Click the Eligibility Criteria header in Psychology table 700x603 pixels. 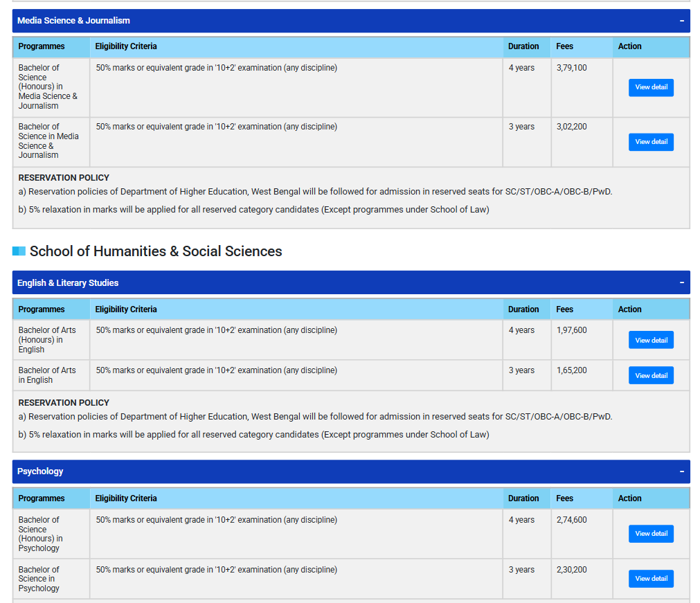(125, 498)
